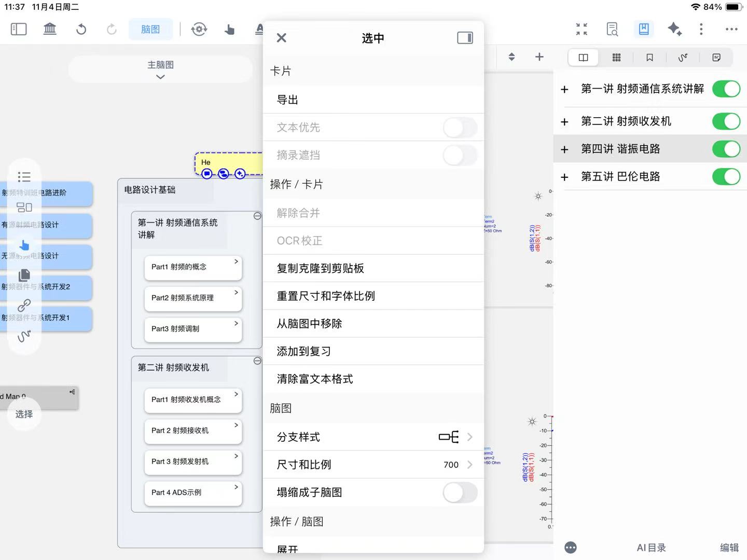Turn off the 第五讲 巴伦电路 switch
747x560 pixels.
pos(726,177)
